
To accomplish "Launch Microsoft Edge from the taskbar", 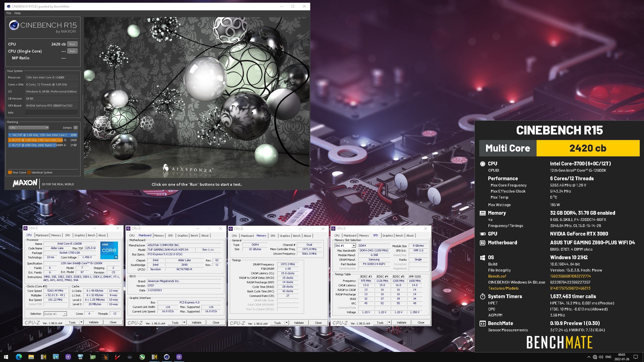I will click(x=19, y=357).
